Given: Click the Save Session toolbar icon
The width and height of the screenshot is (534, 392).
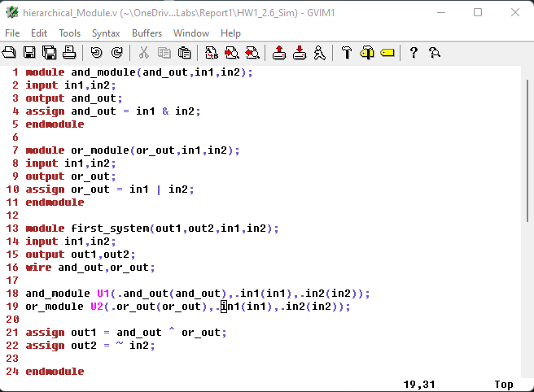Looking at the screenshot, I should pyautogui.click(x=300, y=53).
